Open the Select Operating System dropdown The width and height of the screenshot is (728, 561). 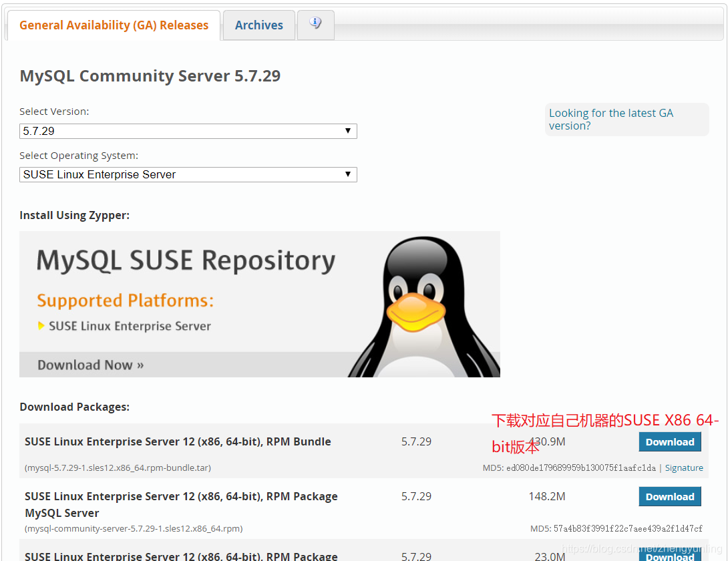(x=188, y=174)
